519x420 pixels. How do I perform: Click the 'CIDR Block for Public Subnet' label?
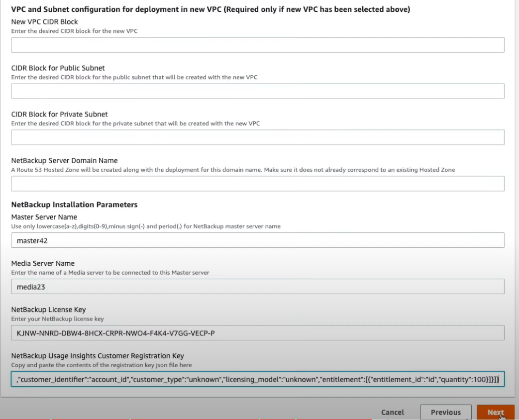pos(58,68)
